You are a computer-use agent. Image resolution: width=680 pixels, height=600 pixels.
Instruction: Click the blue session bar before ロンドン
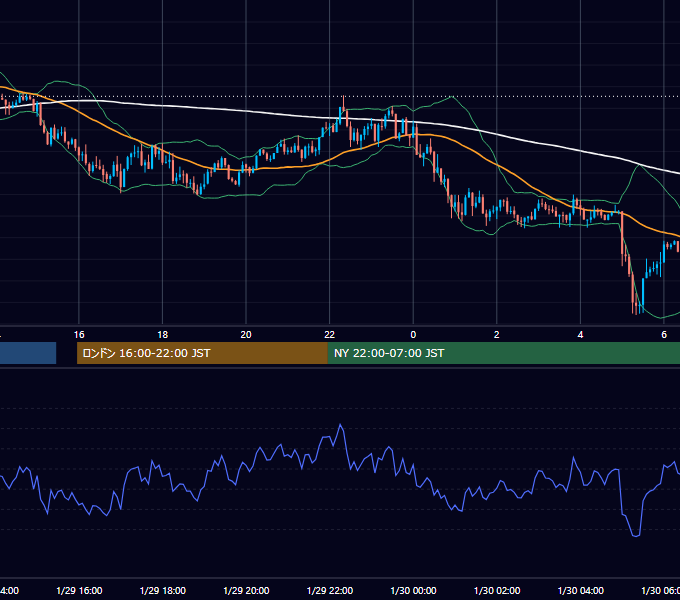[28, 353]
